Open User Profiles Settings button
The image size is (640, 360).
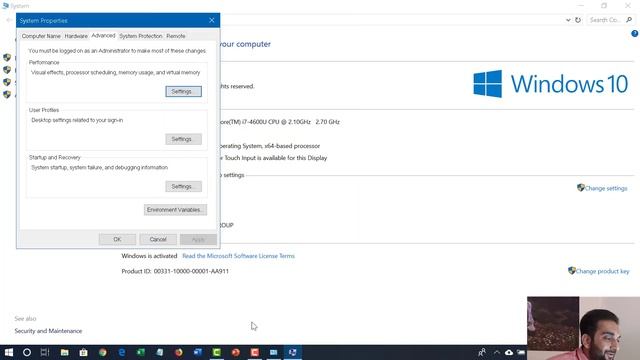pyautogui.click(x=183, y=139)
